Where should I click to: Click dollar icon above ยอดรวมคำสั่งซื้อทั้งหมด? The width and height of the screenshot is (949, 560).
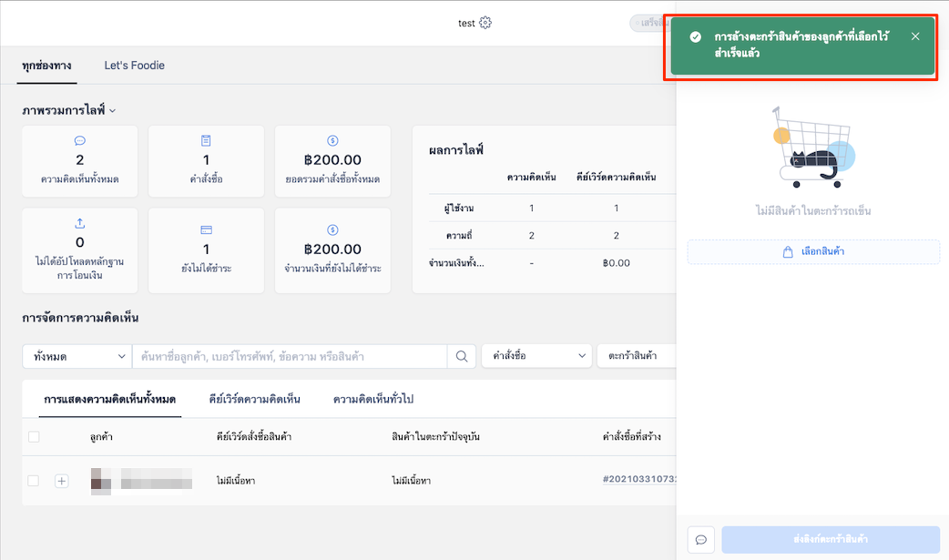332,140
